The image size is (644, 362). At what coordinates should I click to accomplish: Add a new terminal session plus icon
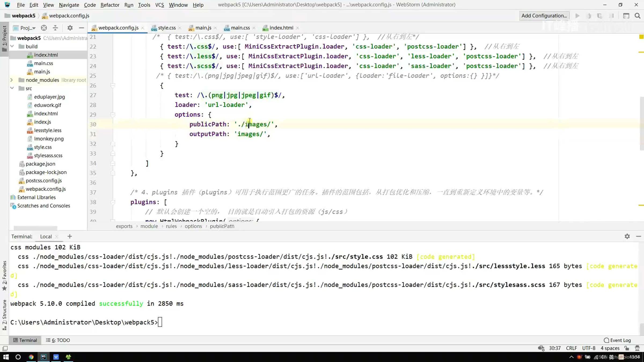(x=70, y=236)
